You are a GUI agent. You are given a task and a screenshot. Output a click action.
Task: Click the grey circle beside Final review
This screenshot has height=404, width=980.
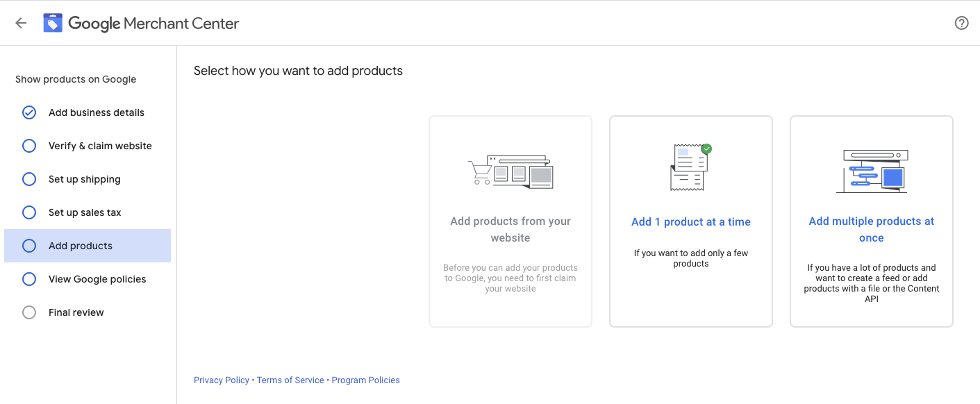tap(29, 312)
